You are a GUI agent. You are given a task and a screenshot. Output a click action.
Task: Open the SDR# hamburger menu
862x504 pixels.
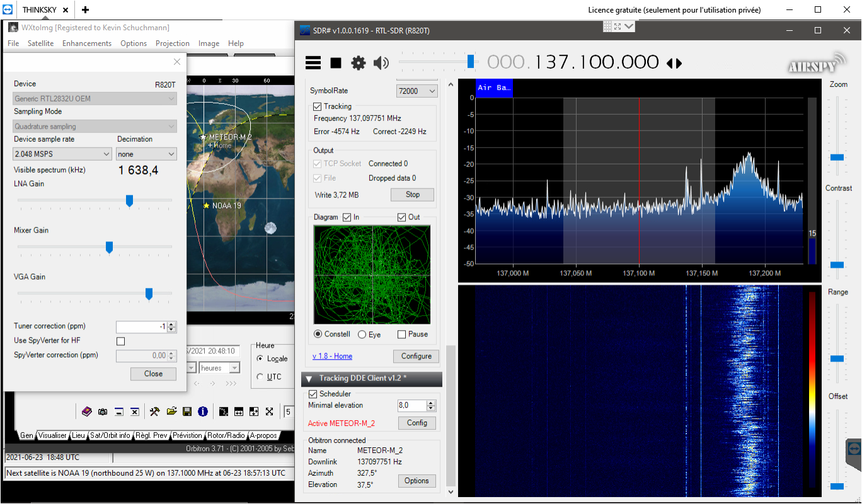[313, 62]
